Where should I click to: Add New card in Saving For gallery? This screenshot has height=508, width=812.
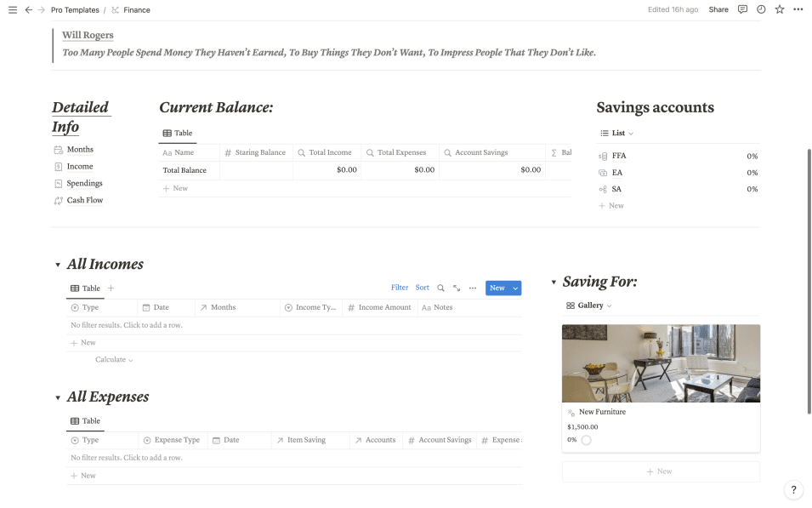click(x=661, y=471)
